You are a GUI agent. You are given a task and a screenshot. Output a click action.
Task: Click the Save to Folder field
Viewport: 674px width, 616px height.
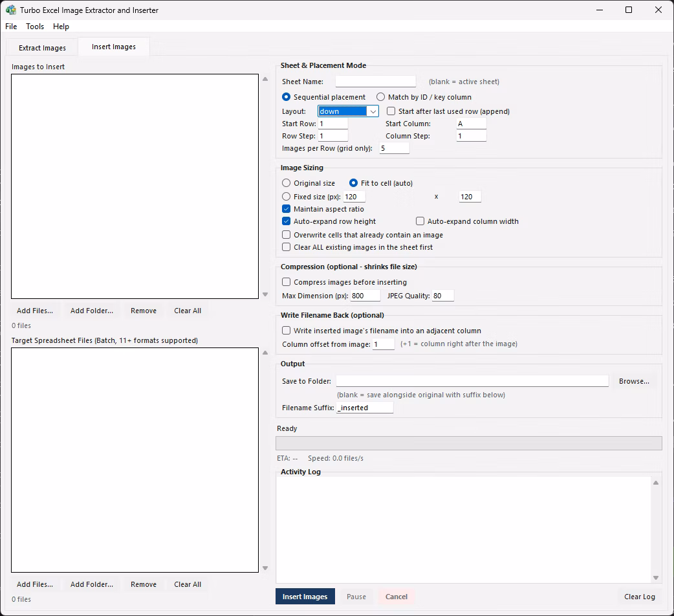472,381
